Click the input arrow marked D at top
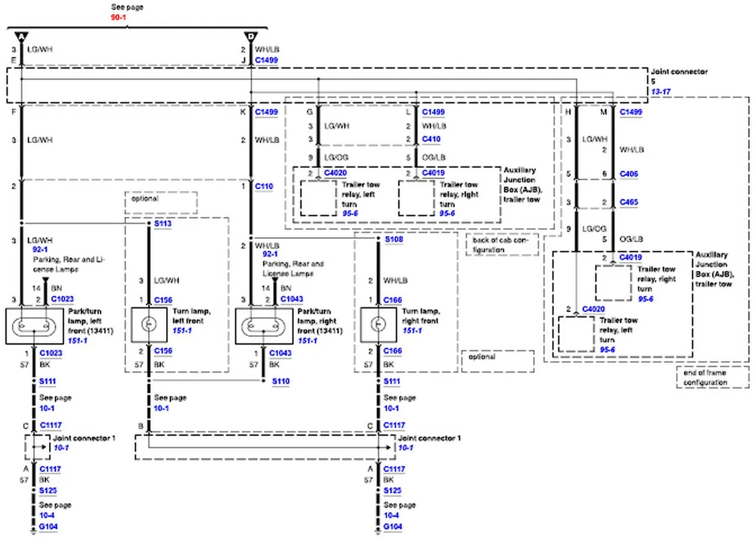756x538 pixels. [x=251, y=37]
